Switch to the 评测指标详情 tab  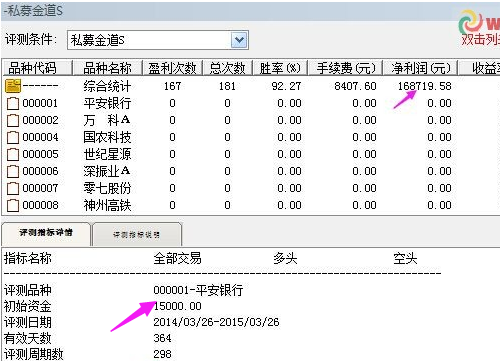click(46, 233)
